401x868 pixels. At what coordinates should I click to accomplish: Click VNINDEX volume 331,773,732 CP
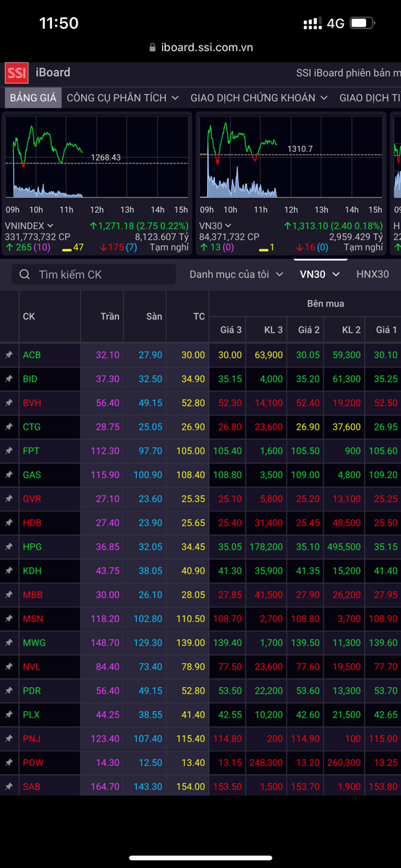[x=38, y=237]
